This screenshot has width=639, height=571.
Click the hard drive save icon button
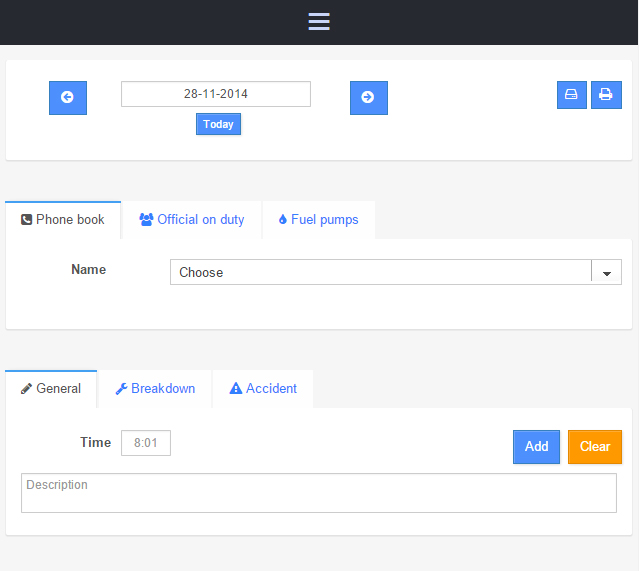click(571, 95)
